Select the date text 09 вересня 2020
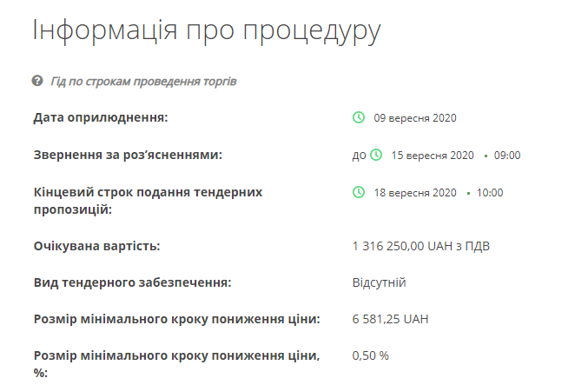588x385 pixels. pos(414,118)
